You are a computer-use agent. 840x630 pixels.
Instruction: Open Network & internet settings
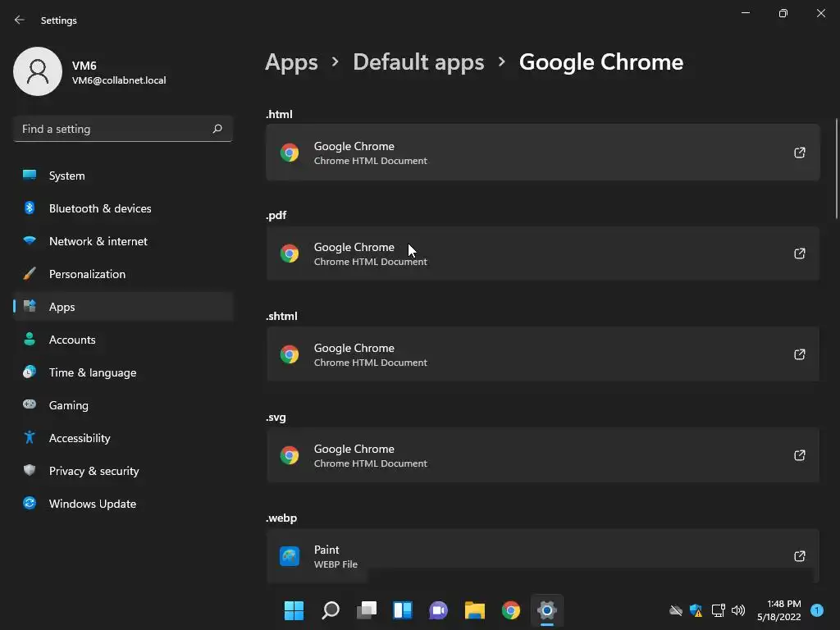(x=123, y=241)
